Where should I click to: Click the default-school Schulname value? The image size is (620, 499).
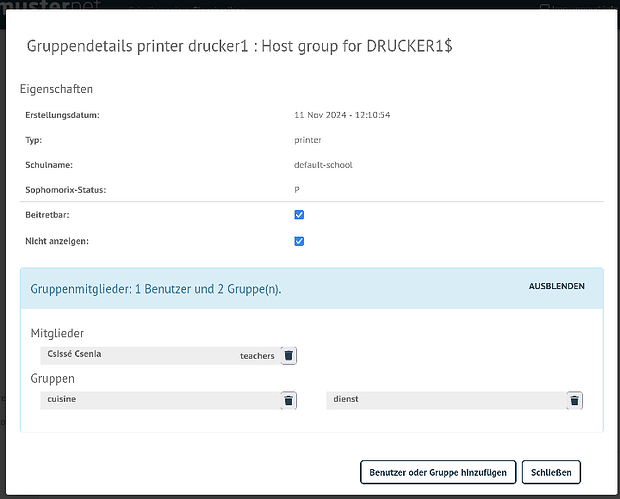coord(323,165)
